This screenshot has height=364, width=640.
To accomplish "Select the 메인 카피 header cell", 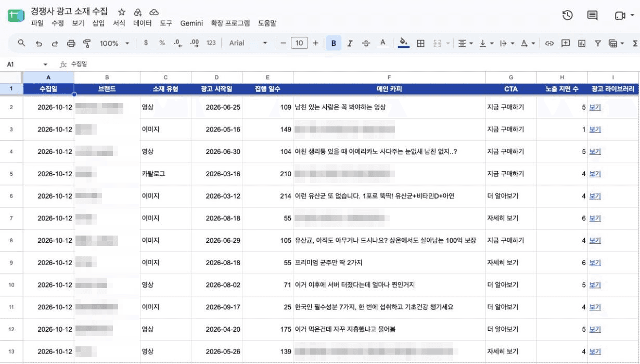I will (389, 89).
